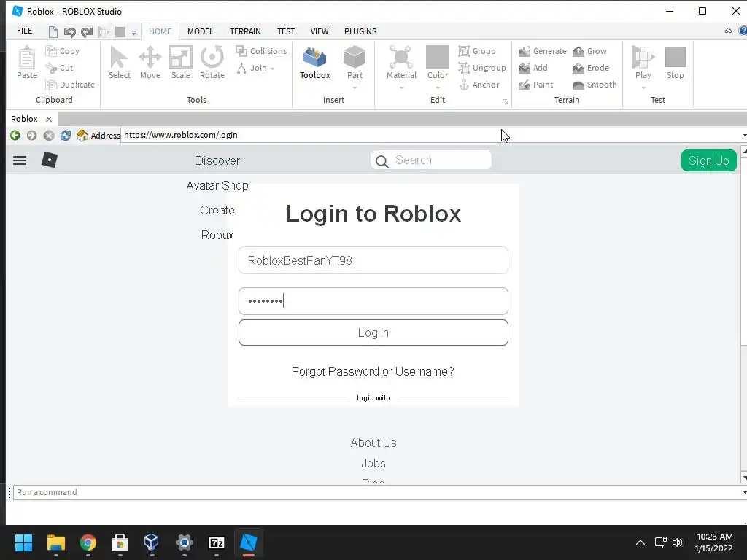Expand the Part dropdown arrow
Viewport: 747px width, 560px height.
pos(355,88)
